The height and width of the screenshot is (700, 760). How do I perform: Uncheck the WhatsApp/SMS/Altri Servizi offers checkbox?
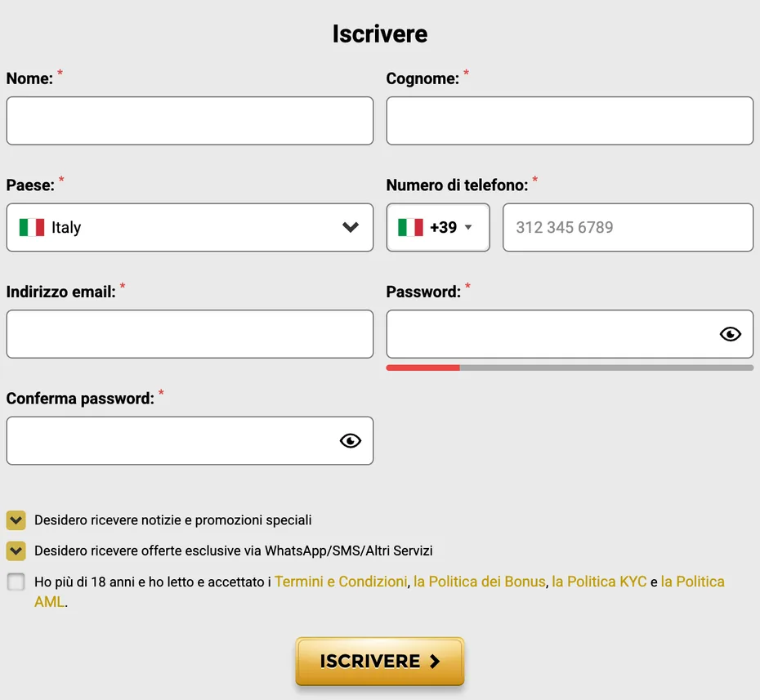pos(16,551)
